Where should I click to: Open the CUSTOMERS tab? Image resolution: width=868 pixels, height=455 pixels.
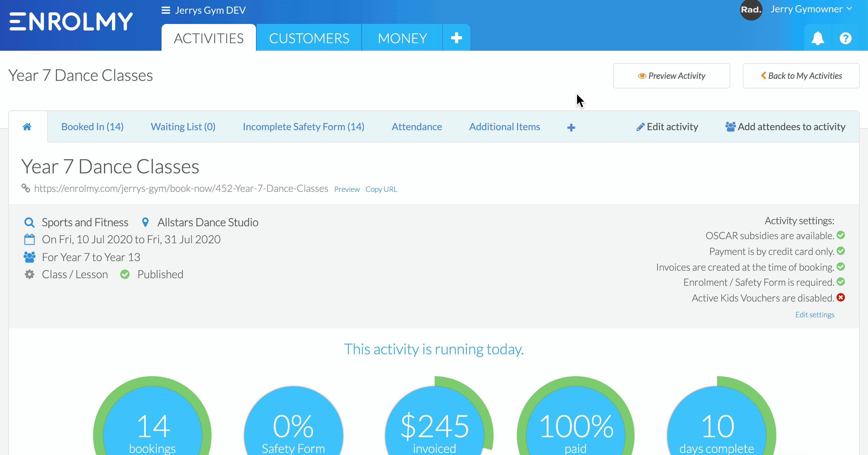[309, 38]
